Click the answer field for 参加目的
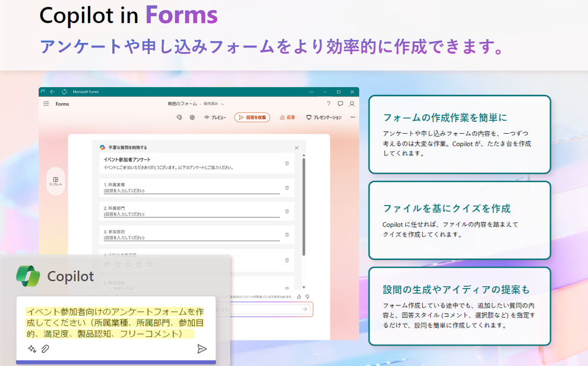The height and width of the screenshot is (366, 588). click(x=192, y=238)
